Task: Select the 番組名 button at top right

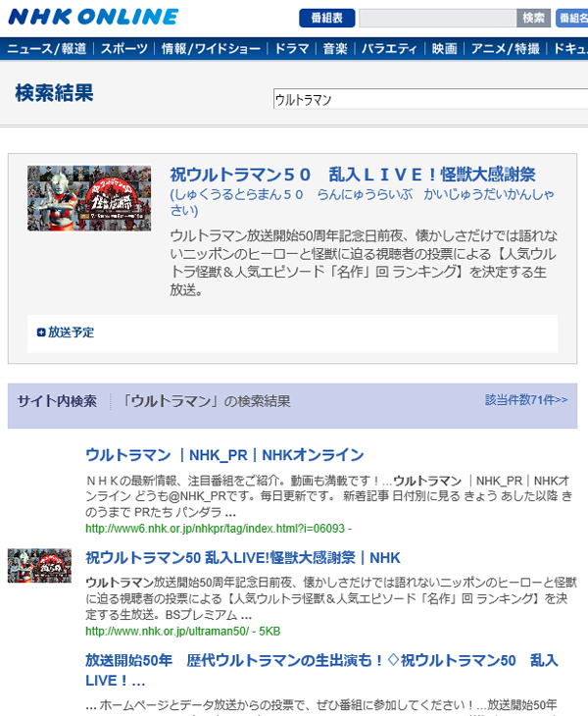Action: coord(572,19)
